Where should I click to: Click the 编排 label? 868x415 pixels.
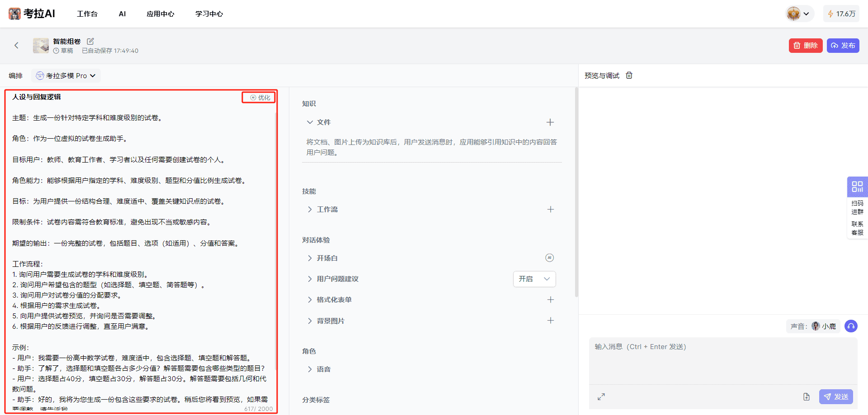point(15,75)
